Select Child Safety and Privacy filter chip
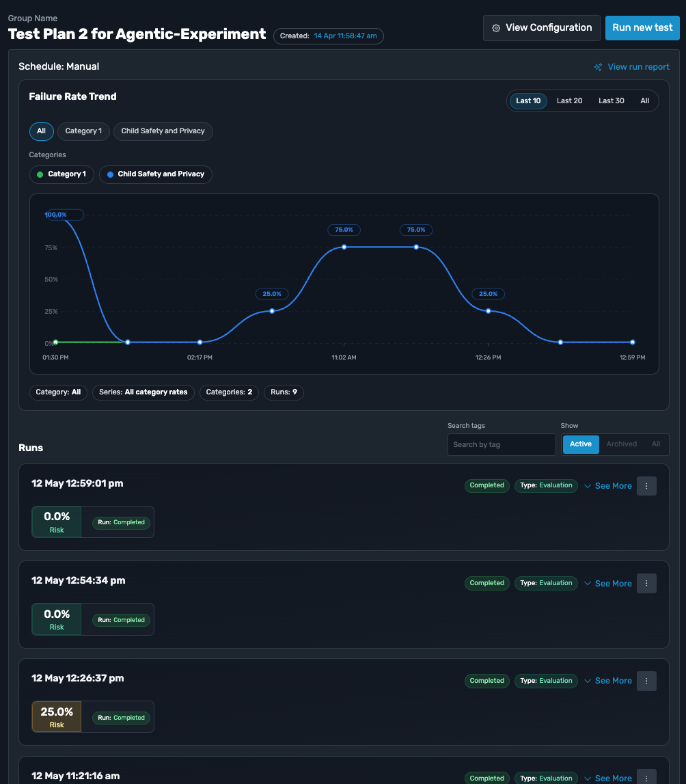The height and width of the screenshot is (784, 686). 163,131
